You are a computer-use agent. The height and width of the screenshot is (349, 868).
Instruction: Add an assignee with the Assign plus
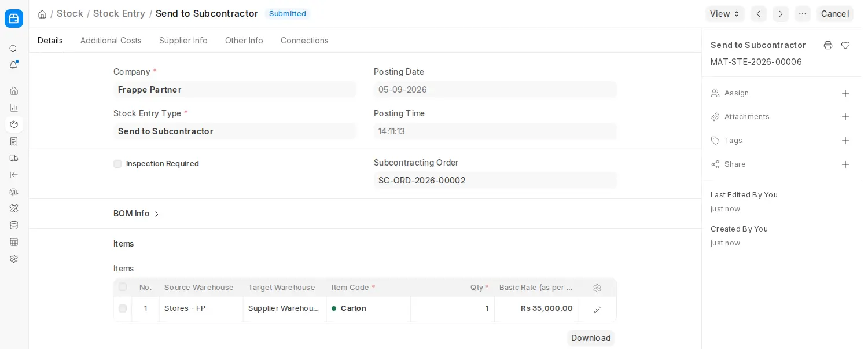tap(845, 93)
